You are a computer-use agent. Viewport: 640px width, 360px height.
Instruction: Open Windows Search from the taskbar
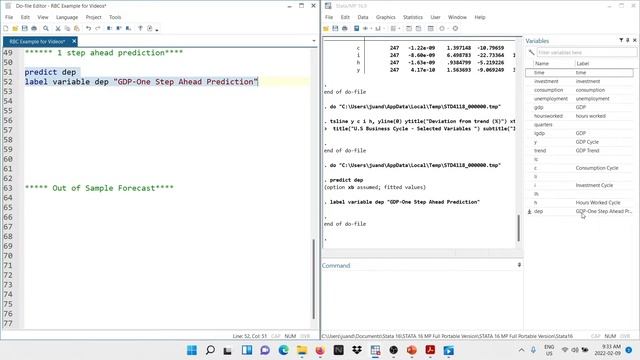coord(210,350)
